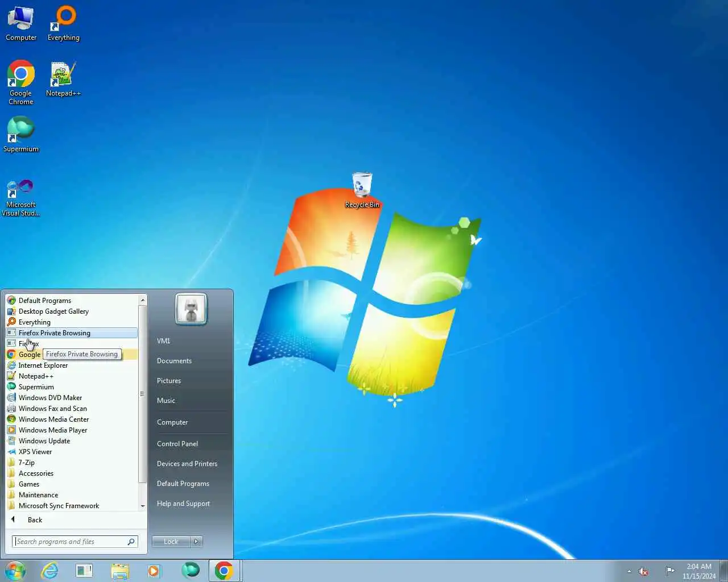Open Control Panel

[191, 444]
